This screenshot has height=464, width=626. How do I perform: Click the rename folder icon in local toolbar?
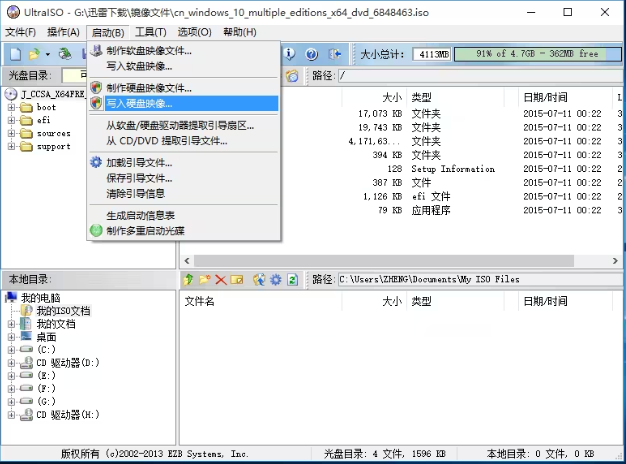(x=237, y=280)
